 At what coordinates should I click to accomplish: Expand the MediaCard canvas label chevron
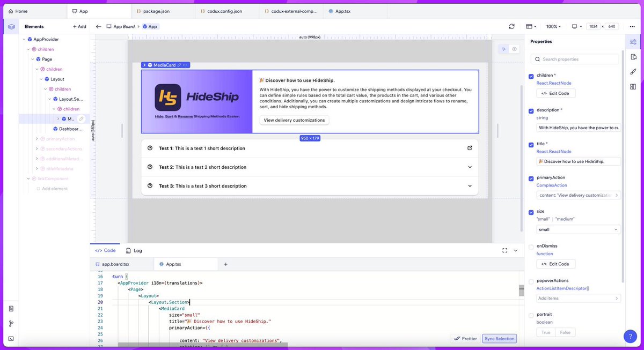pos(144,65)
